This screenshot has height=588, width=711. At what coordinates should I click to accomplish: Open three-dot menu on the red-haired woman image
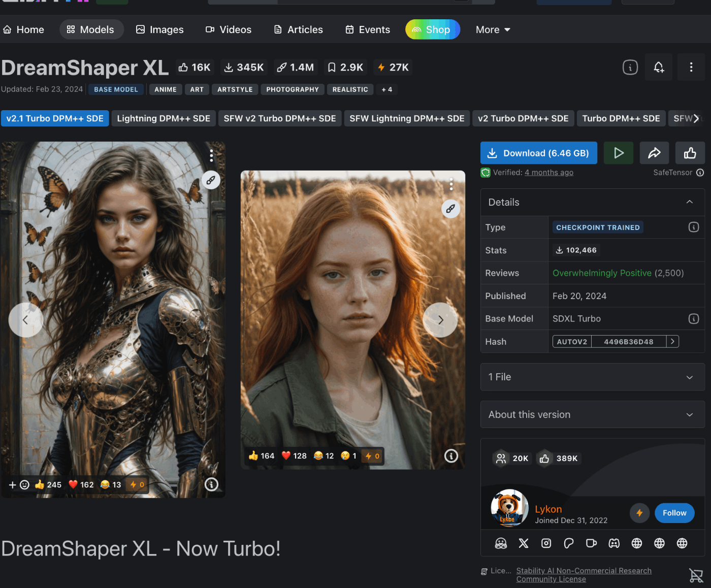pos(451,184)
